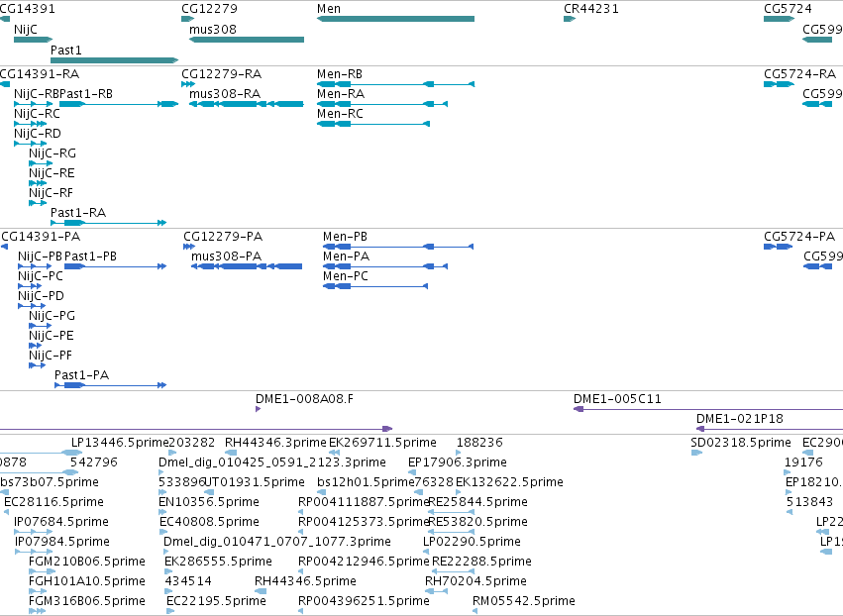Viewport: 843px width, 616px height.
Task: Select the DME1-005C11 BAC label
Action: pyautogui.click(x=617, y=399)
